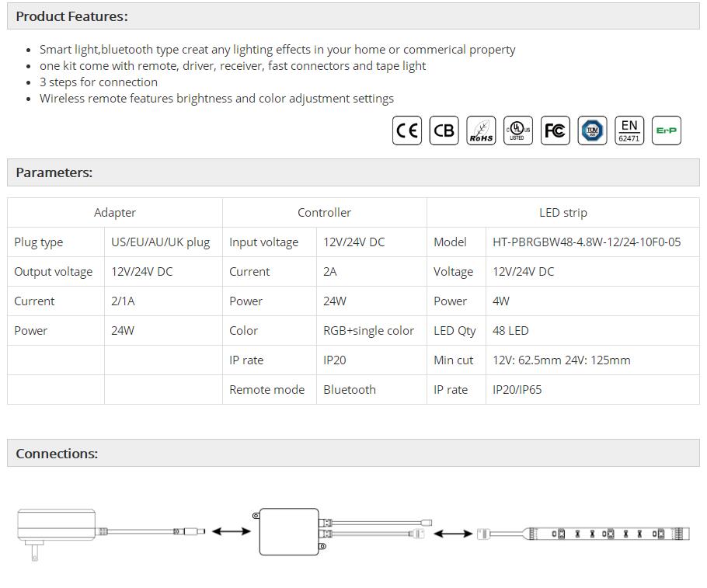Click the green ErP certification icon
Viewport: 707px width, 588px height.
[666, 130]
